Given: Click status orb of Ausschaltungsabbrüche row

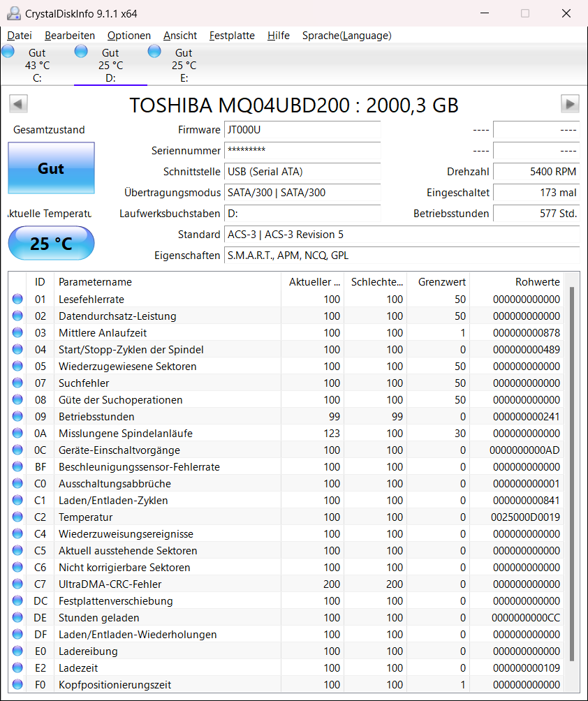Looking at the screenshot, I should [17, 483].
